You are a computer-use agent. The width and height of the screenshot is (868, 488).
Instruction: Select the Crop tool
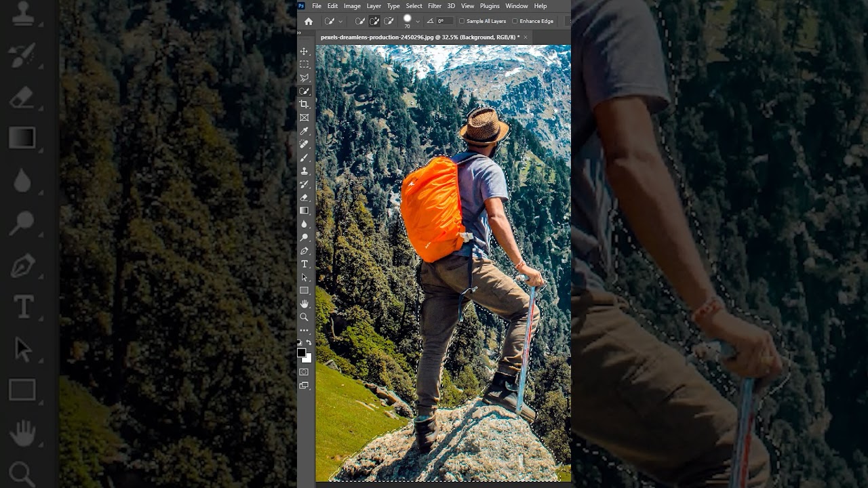304,104
